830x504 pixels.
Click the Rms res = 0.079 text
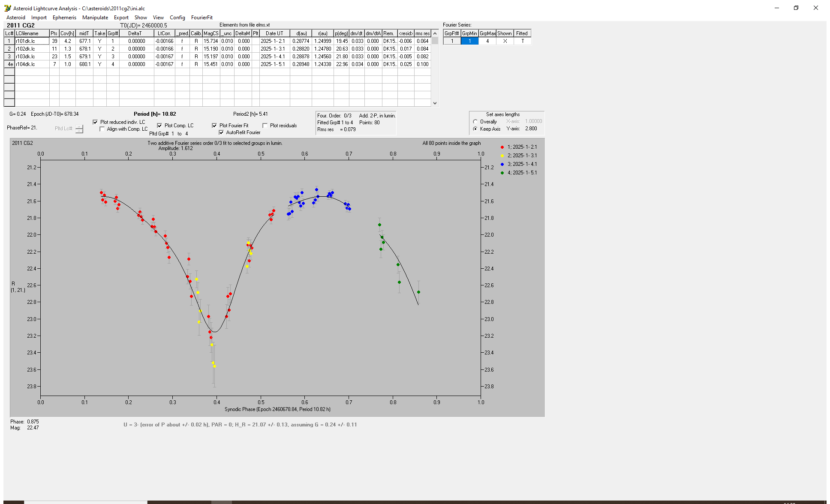337,129
